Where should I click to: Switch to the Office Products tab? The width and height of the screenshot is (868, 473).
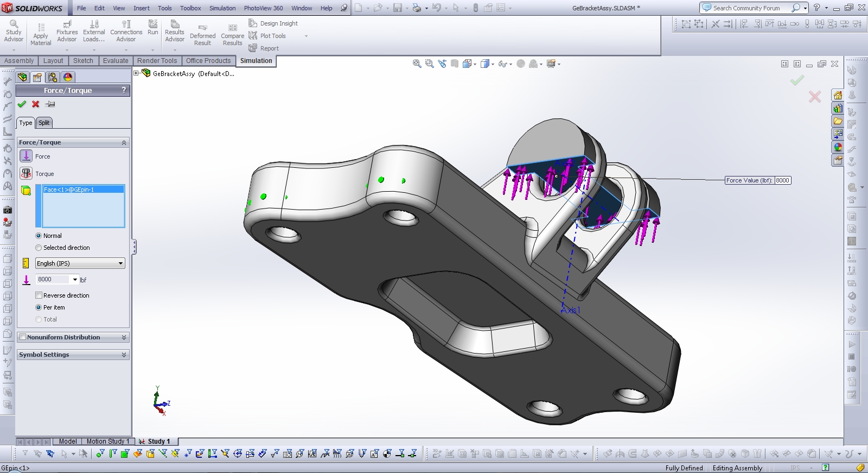click(x=208, y=61)
